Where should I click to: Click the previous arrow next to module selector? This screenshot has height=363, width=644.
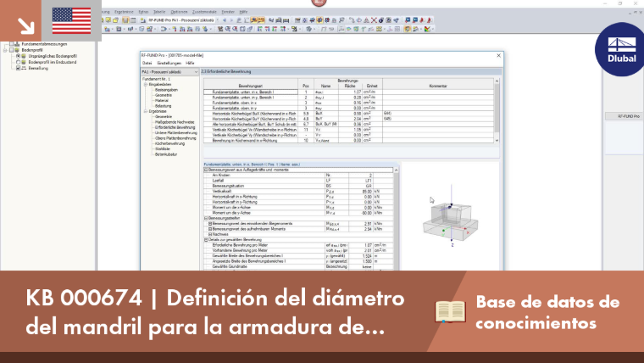[225, 20]
